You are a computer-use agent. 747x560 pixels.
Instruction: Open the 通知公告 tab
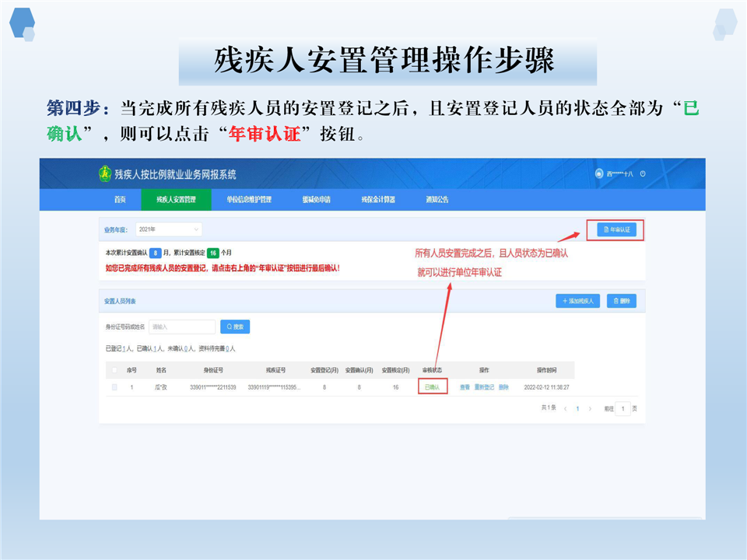437,200
